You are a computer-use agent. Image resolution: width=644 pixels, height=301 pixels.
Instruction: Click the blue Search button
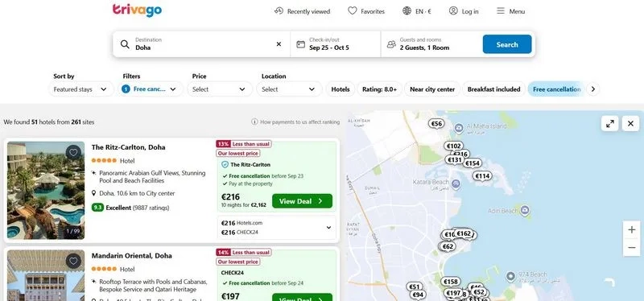507,44
